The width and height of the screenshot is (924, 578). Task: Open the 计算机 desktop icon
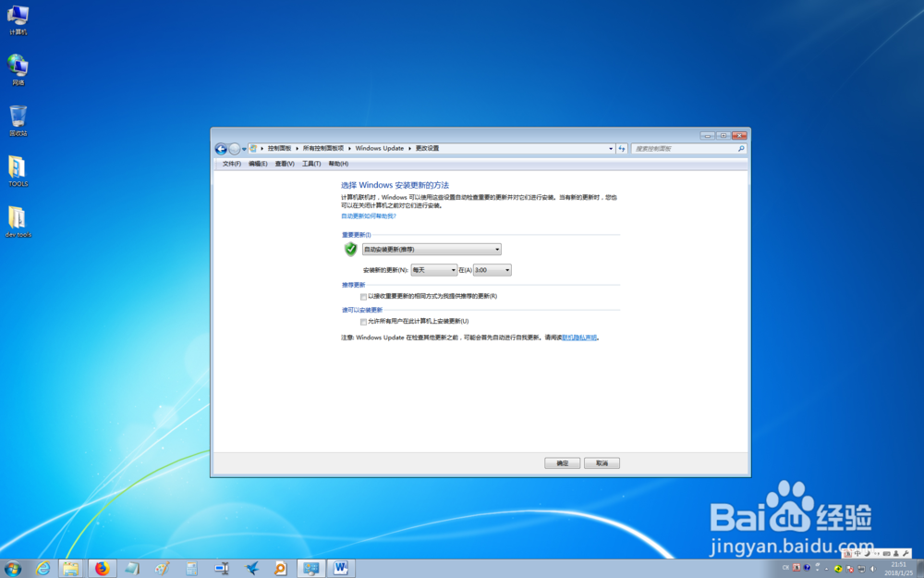coord(18,20)
